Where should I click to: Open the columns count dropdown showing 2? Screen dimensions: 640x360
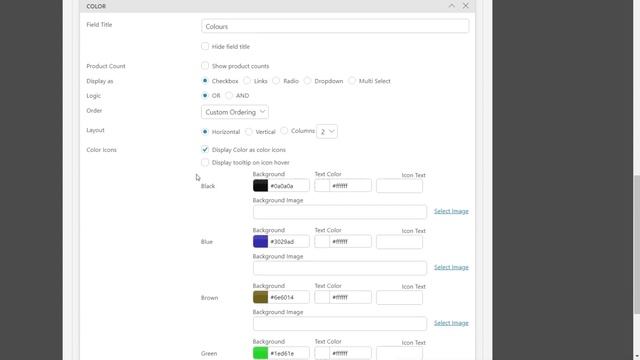[x=327, y=131]
